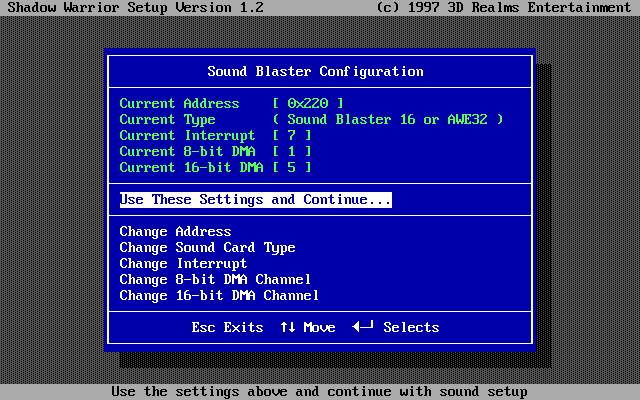Choose the Change Address option
The width and height of the screenshot is (640, 400).
pyautogui.click(x=175, y=232)
